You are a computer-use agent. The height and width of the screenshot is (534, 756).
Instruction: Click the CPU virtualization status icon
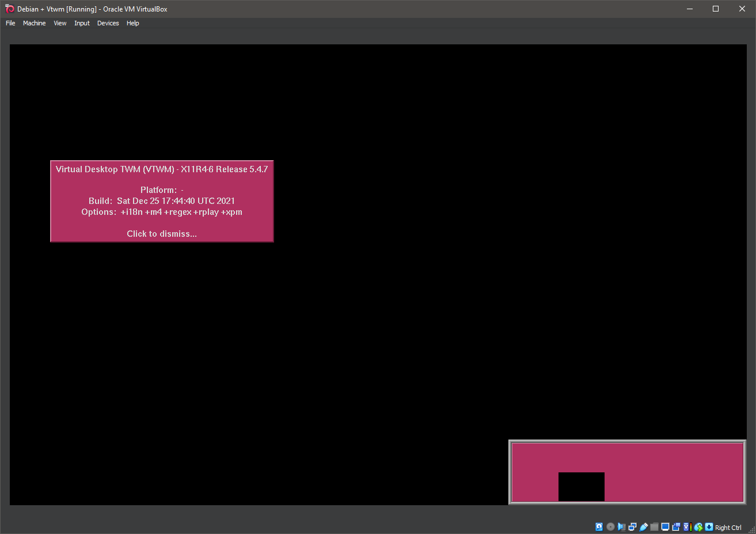tap(687, 527)
